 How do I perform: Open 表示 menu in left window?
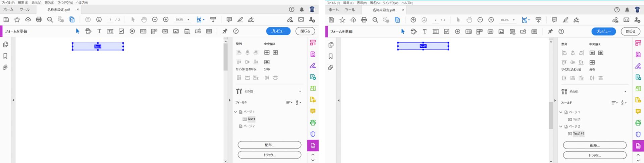[37, 2]
